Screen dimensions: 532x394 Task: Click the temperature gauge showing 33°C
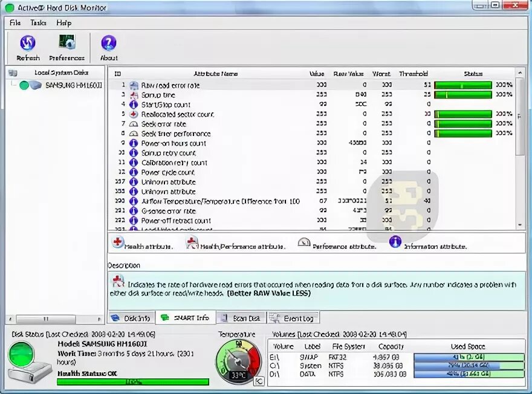pos(239,361)
